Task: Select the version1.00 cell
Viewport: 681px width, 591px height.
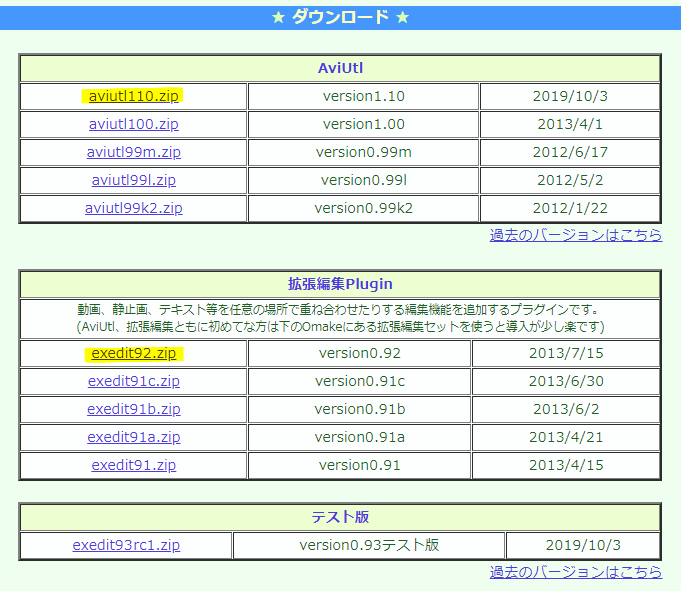Action: click(x=364, y=124)
